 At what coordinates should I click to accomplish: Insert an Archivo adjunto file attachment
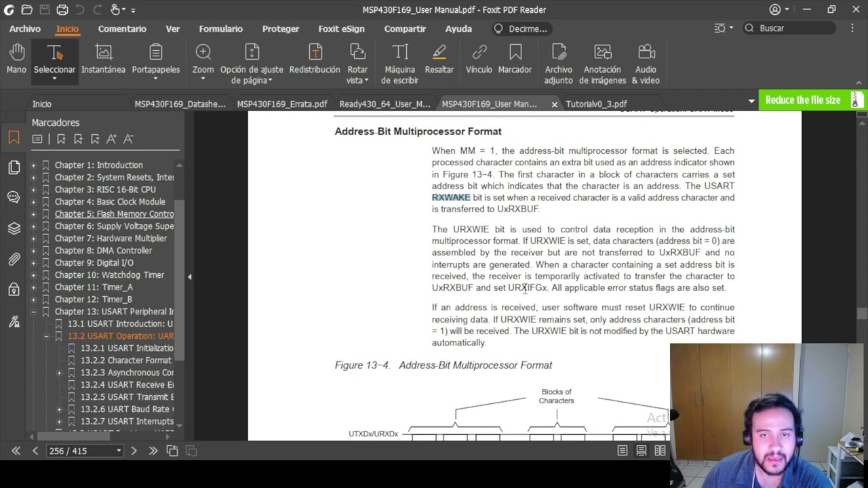point(558,64)
